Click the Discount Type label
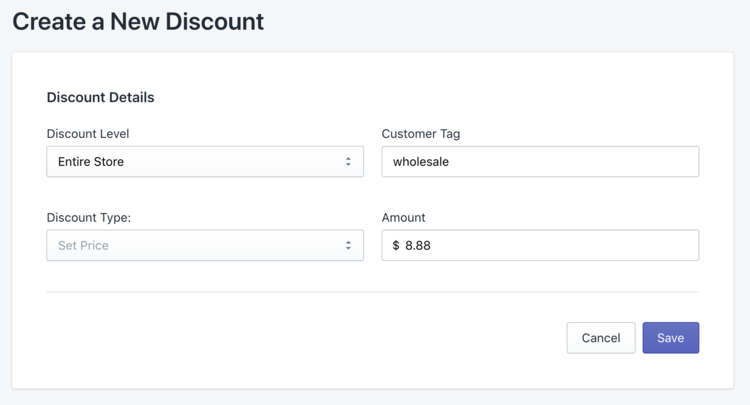The image size is (750, 405). click(x=89, y=218)
